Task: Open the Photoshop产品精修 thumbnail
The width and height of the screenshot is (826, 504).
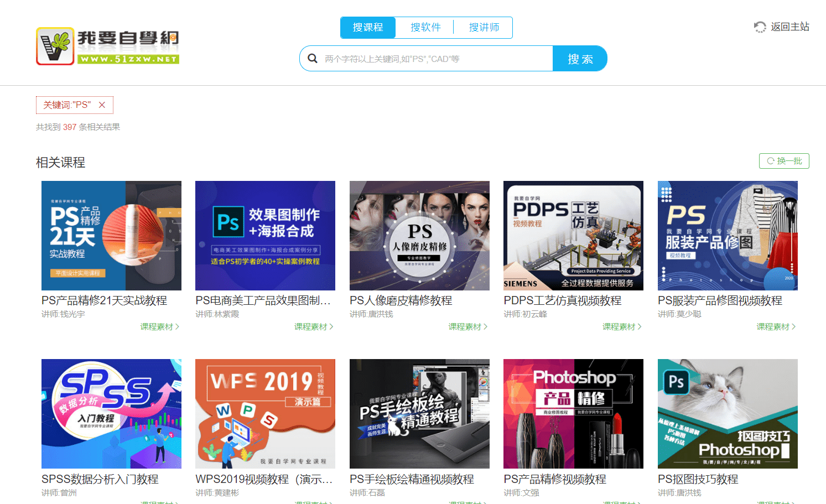Action: [573, 414]
